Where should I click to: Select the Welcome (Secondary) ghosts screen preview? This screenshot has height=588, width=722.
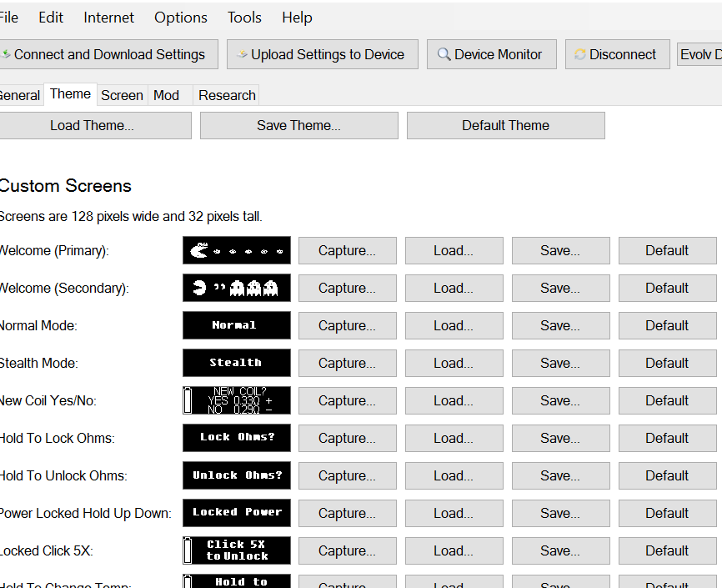[x=237, y=288]
